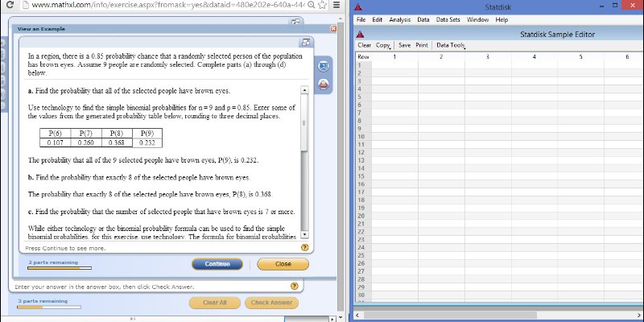Open the Chrome hamburger menu
Screen dimensions: 644x322
pyautogui.click(x=336, y=5)
